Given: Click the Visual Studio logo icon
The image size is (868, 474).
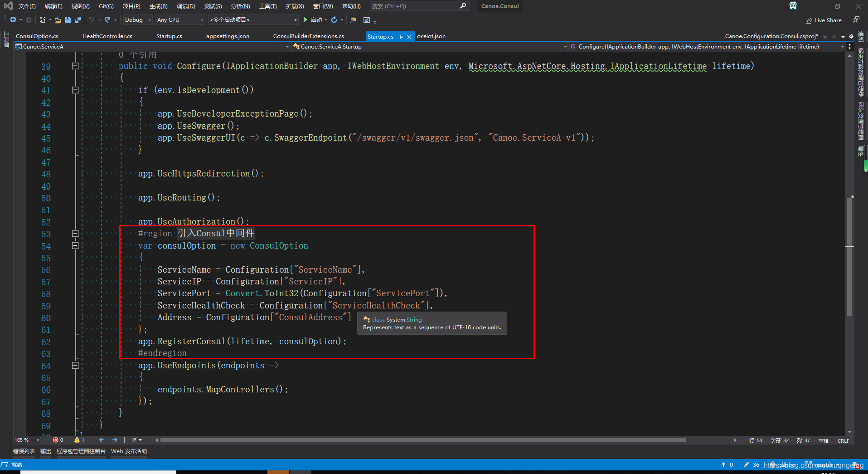Looking at the screenshot, I should click(9, 6).
